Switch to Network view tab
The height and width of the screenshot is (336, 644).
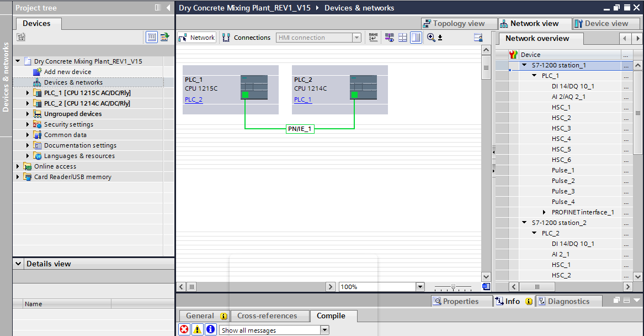[535, 23]
